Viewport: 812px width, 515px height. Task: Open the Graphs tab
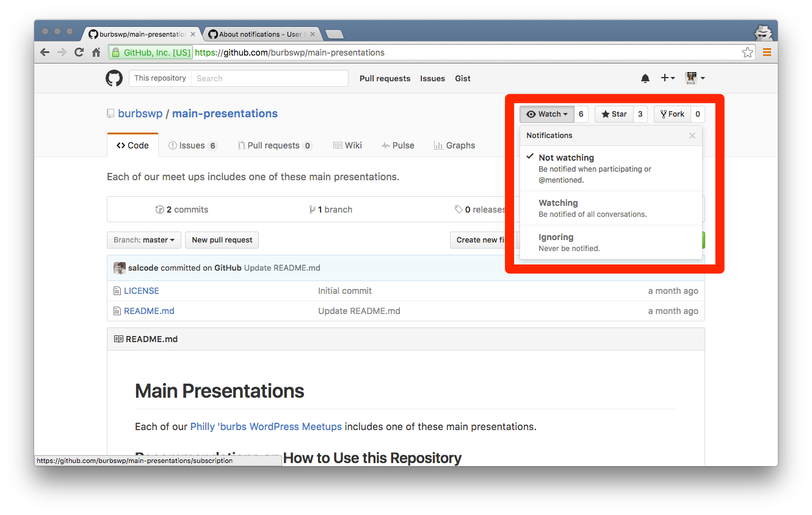tap(454, 145)
